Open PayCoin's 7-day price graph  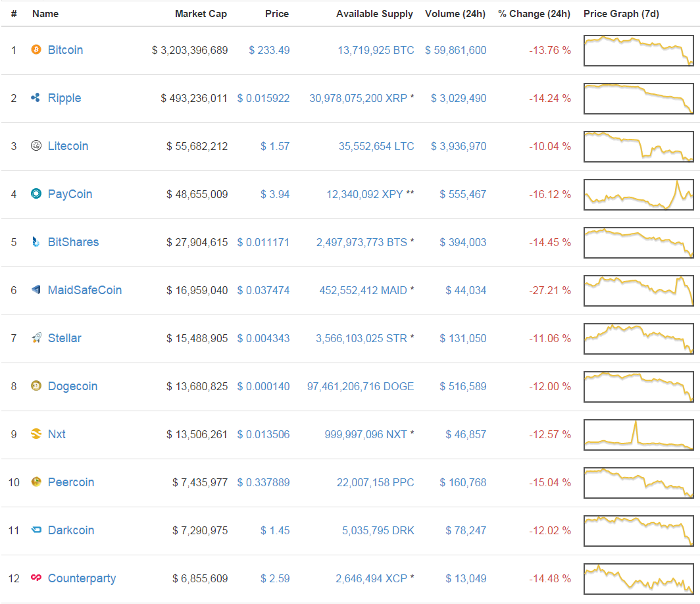pos(638,194)
